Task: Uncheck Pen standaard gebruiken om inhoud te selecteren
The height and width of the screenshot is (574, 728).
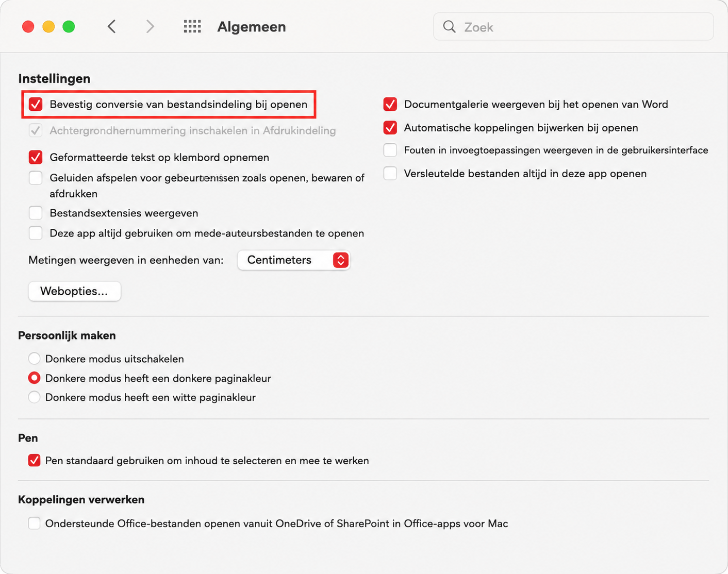Action: pos(34,460)
